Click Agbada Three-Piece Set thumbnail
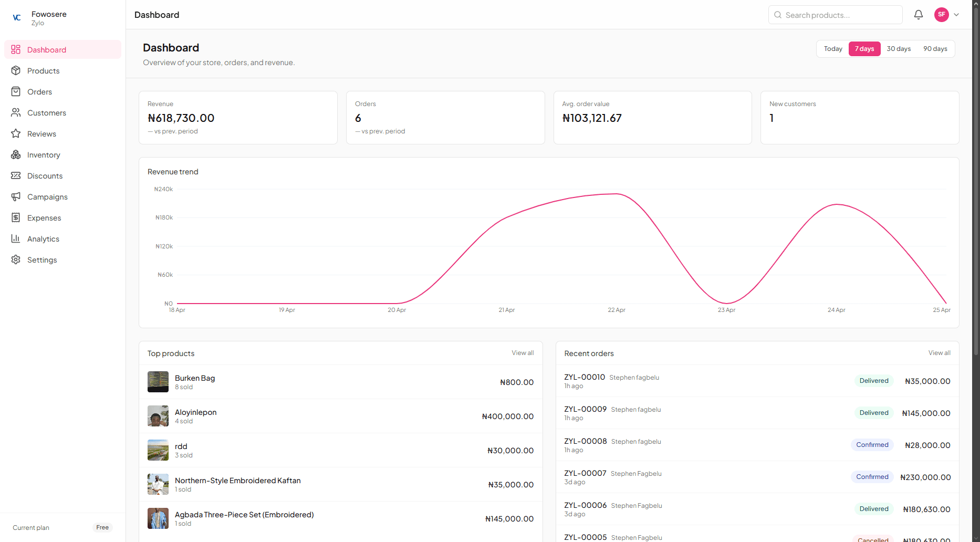 click(x=158, y=518)
